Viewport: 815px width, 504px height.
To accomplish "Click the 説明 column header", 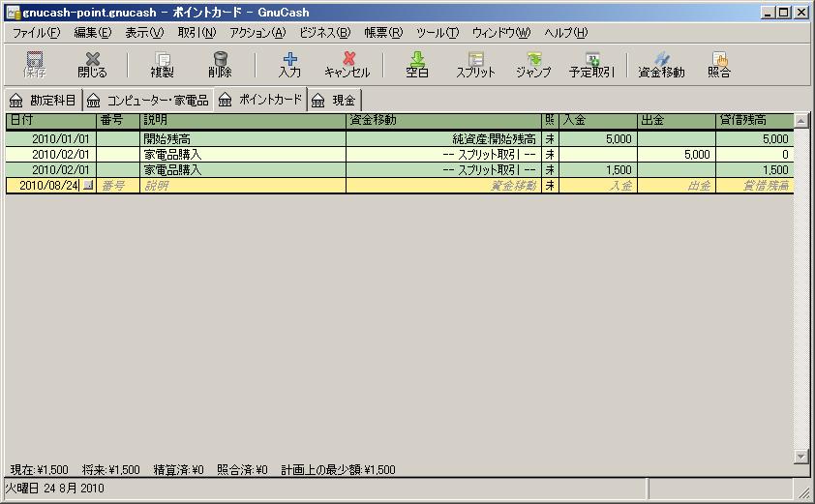I will pos(243,120).
